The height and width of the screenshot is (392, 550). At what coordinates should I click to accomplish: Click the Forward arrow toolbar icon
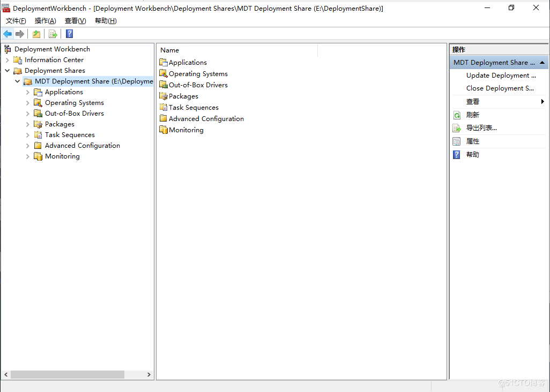20,34
